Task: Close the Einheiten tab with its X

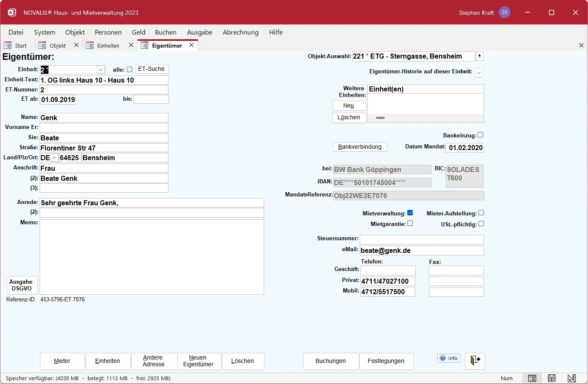Action: tap(131, 45)
